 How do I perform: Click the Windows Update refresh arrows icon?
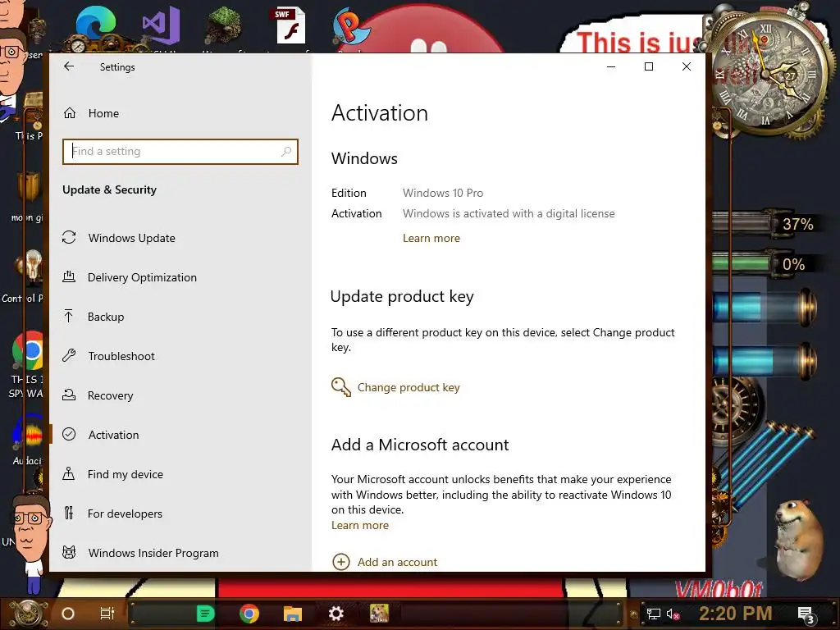pos(69,237)
